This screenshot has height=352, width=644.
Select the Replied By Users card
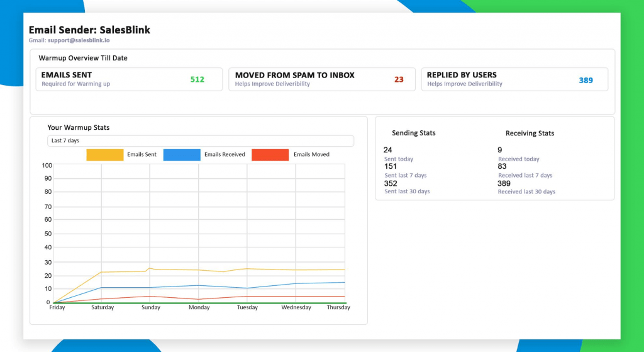pyautogui.click(x=514, y=79)
